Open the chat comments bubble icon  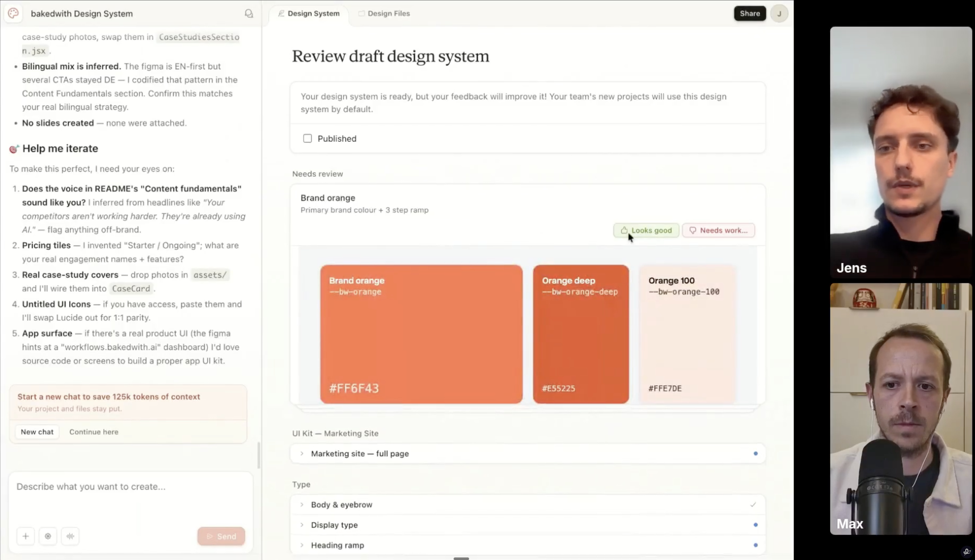249,13
